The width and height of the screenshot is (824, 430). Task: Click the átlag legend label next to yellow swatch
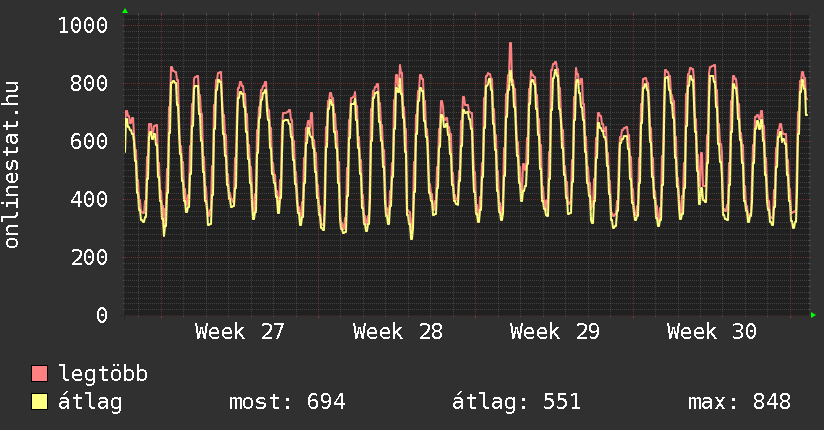(90, 402)
